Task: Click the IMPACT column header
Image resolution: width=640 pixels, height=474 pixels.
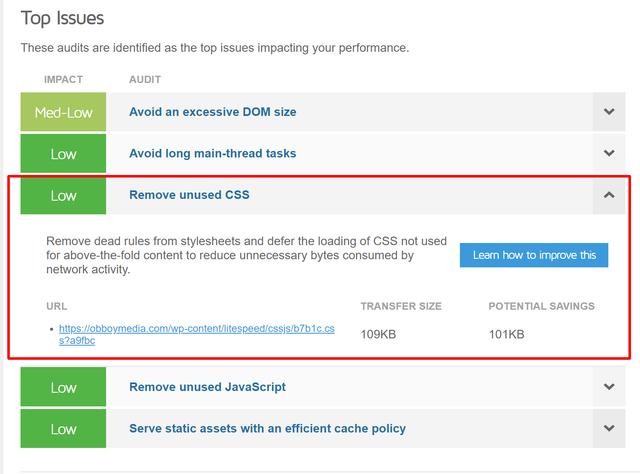Action: (63, 79)
